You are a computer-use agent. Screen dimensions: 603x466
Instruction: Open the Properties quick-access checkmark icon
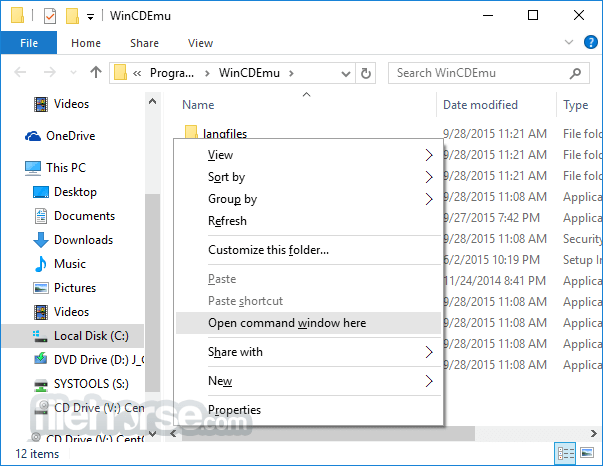tap(50, 16)
